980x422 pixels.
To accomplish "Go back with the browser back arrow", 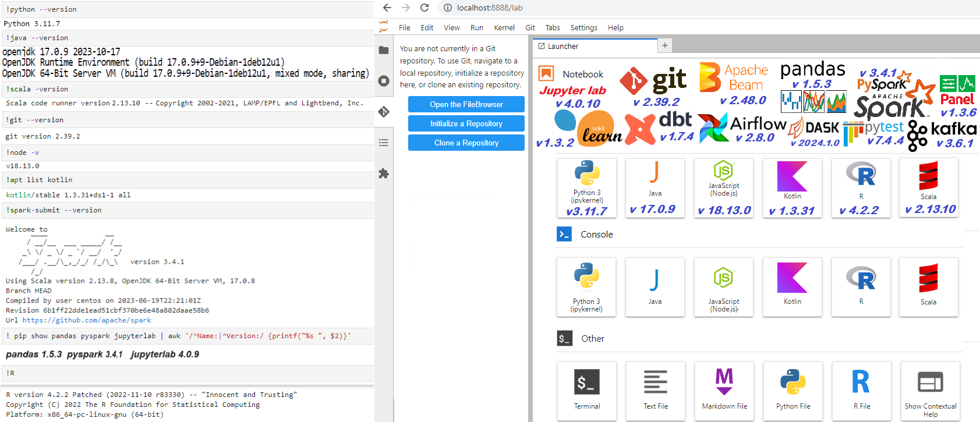I will click(387, 8).
